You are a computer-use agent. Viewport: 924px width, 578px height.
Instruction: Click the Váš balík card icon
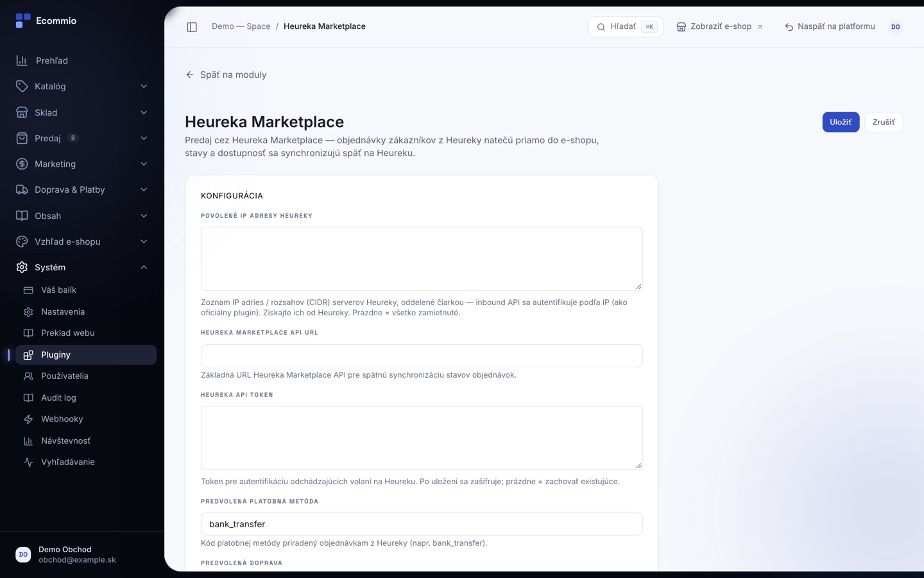28,290
